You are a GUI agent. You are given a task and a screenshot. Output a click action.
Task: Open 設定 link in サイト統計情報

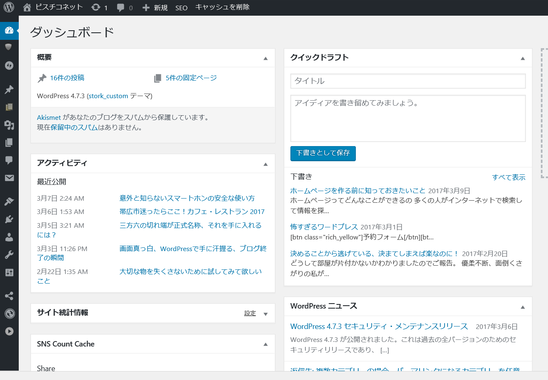click(250, 313)
